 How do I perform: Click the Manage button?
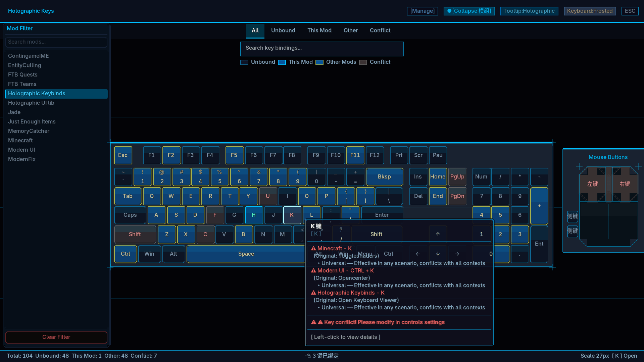click(x=422, y=11)
